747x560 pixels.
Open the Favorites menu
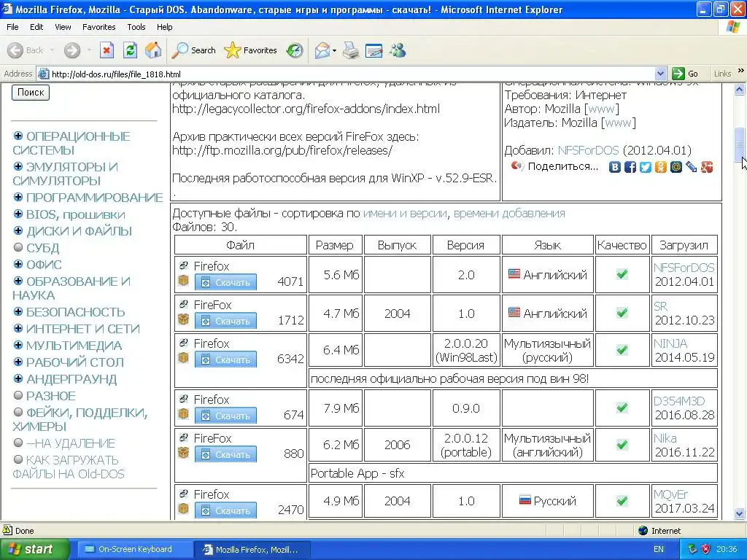98,27
